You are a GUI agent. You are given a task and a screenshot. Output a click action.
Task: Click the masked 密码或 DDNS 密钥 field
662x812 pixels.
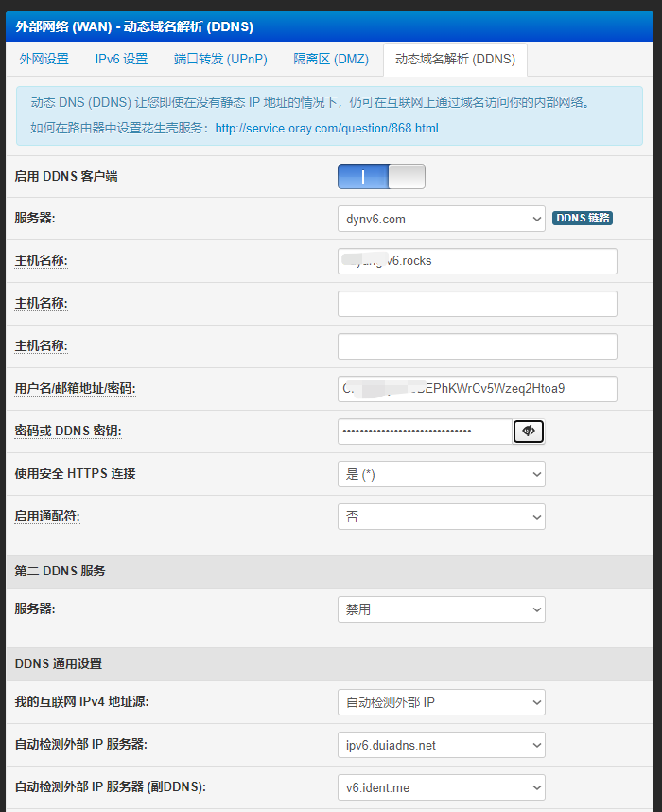click(x=423, y=431)
